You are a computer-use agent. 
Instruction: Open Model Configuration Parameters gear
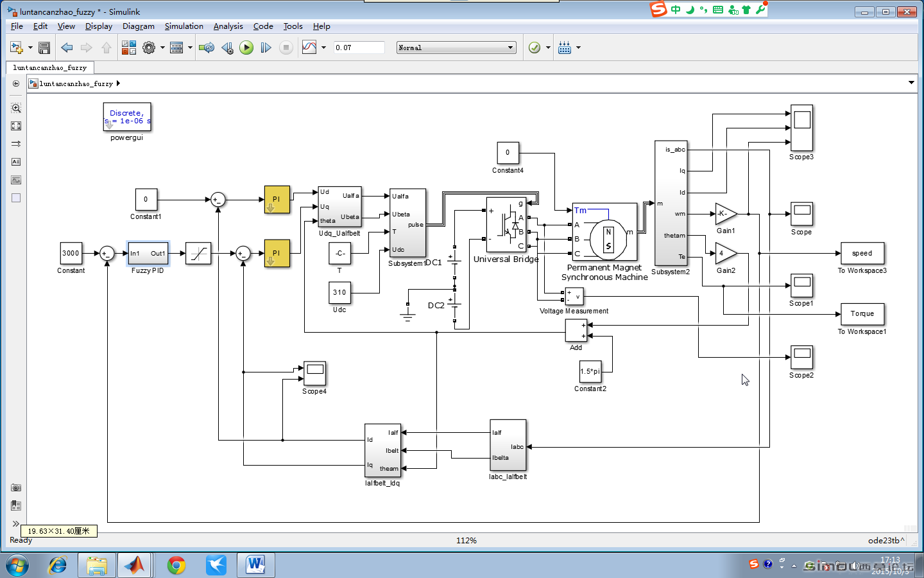[x=149, y=48]
